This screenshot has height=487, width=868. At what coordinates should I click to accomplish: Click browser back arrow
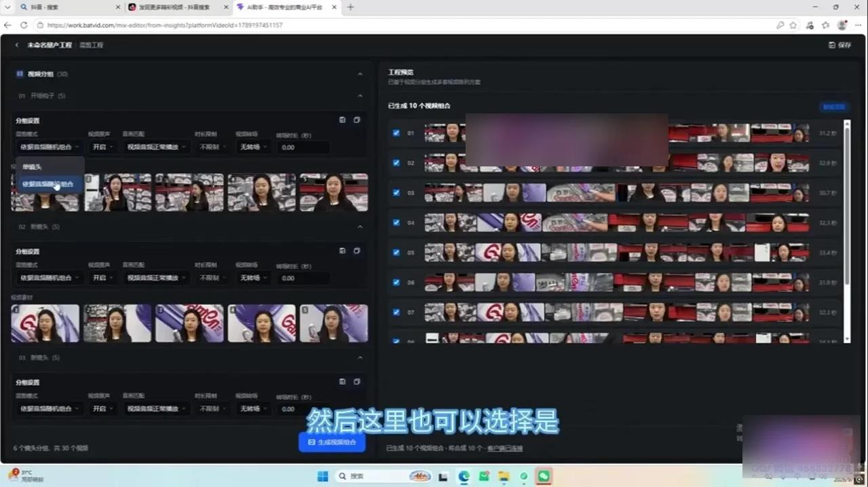point(8,25)
